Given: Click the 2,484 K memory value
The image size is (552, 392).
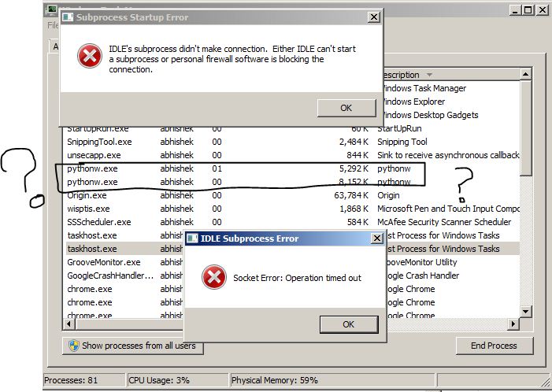Looking at the screenshot, I should (x=354, y=142).
